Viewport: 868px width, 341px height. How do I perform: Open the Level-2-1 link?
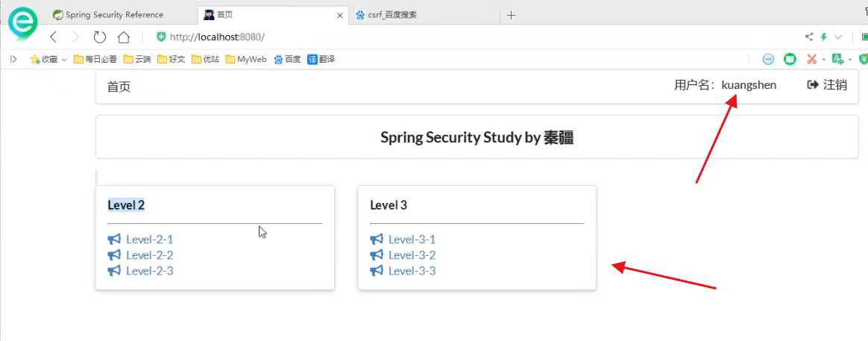[x=149, y=240]
